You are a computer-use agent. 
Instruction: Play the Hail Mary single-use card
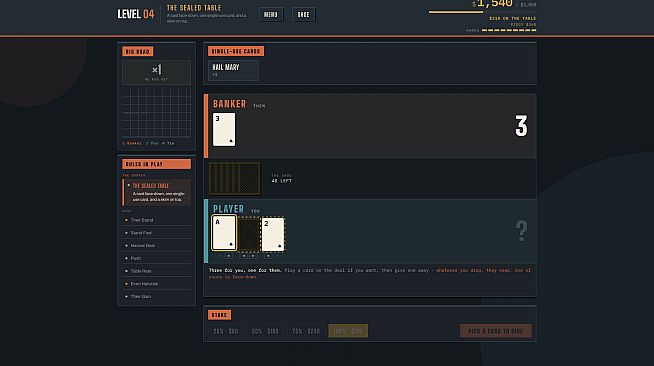pyautogui.click(x=233, y=70)
